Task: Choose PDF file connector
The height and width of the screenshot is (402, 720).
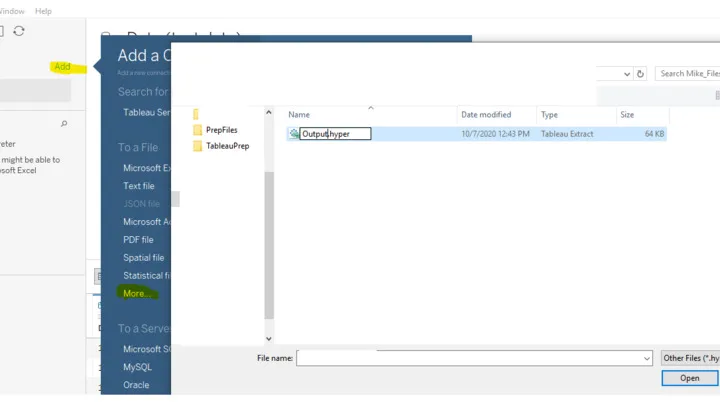Action: pyautogui.click(x=138, y=240)
